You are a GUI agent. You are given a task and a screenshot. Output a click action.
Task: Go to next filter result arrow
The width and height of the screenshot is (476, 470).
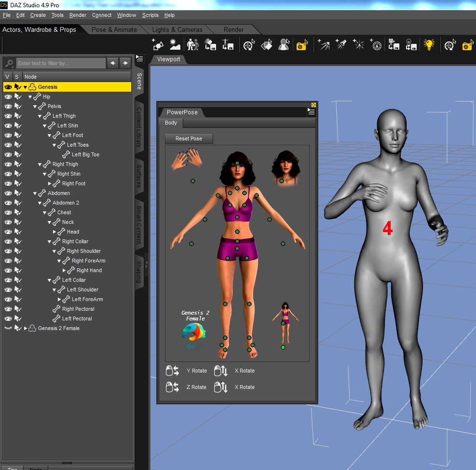[125, 63]
